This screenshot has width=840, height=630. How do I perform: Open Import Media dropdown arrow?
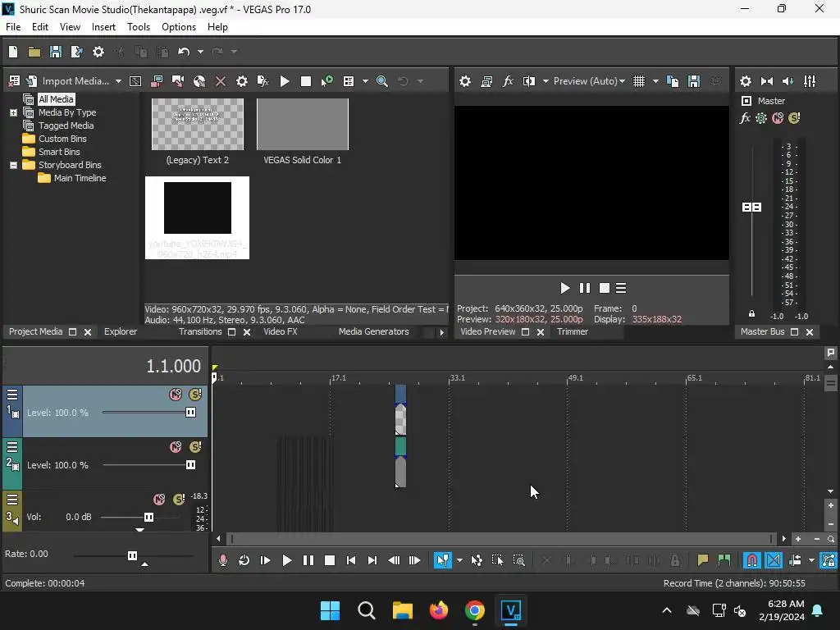click(x=118, y=81)
